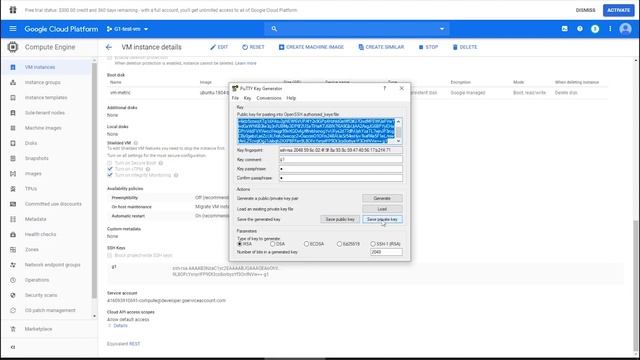Click the search magnifier icon
Viewport: 640px width, 360px height.
(274, 29)
